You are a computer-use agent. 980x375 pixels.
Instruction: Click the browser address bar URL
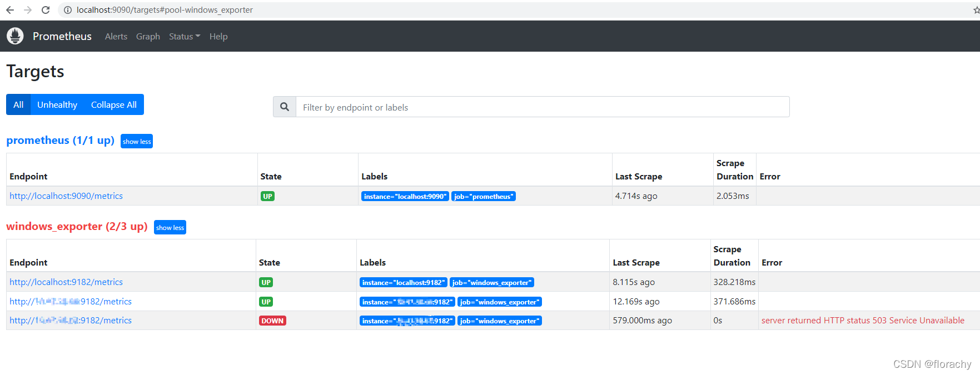click(165, 10)
